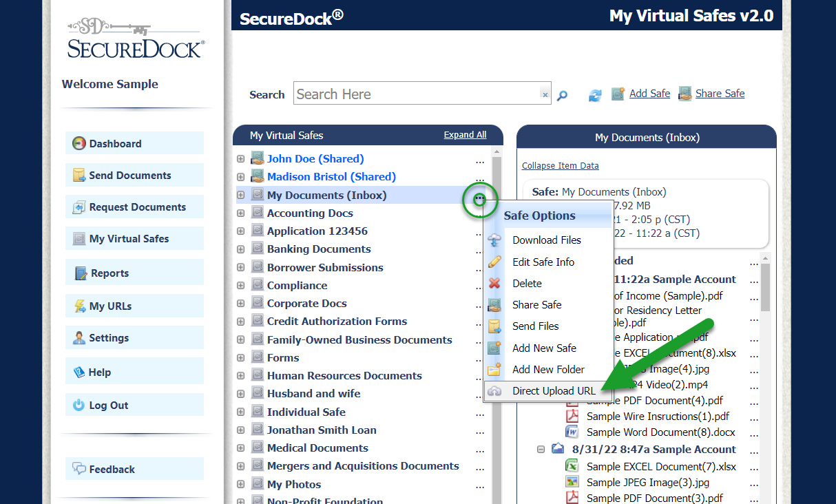Open the Send Documents page
The width and height of the screenshot is (836, 504).
(x=135, y=175)
